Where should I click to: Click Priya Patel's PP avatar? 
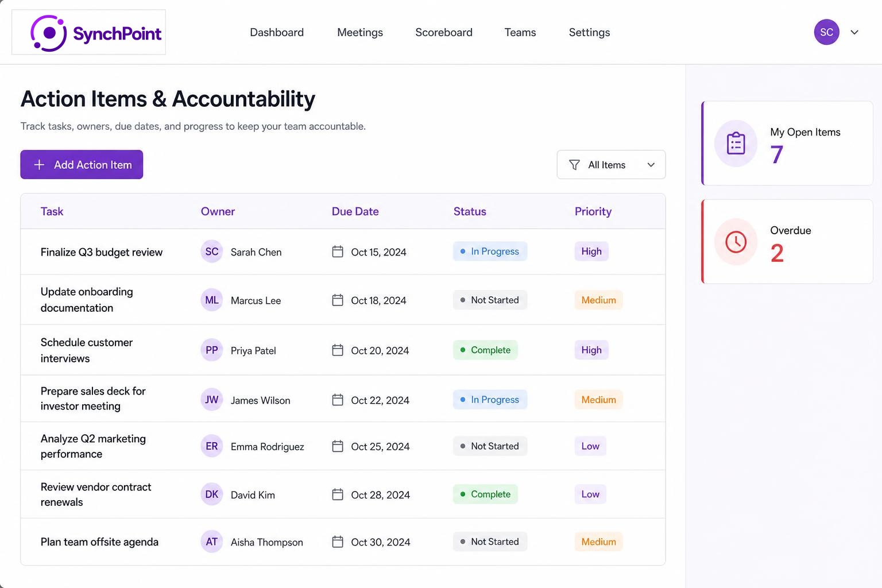212,350
